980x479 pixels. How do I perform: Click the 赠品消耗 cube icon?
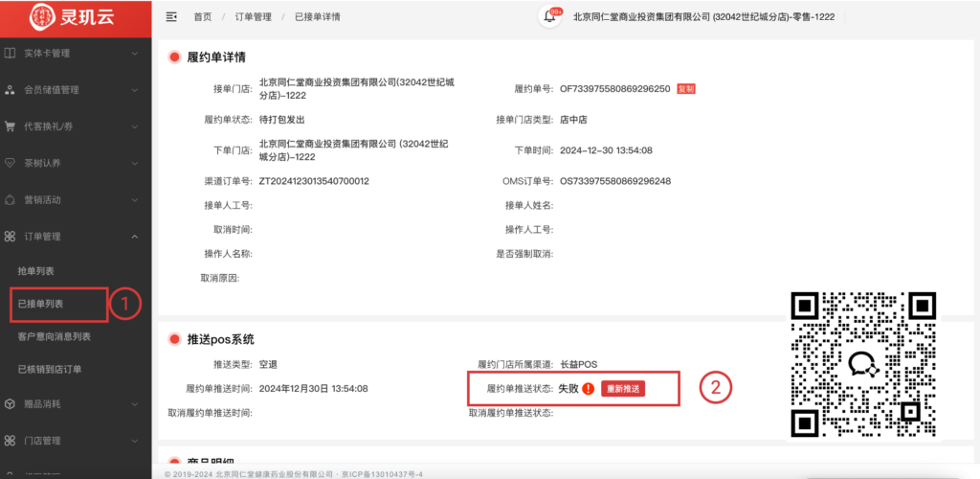click(10, 404)
